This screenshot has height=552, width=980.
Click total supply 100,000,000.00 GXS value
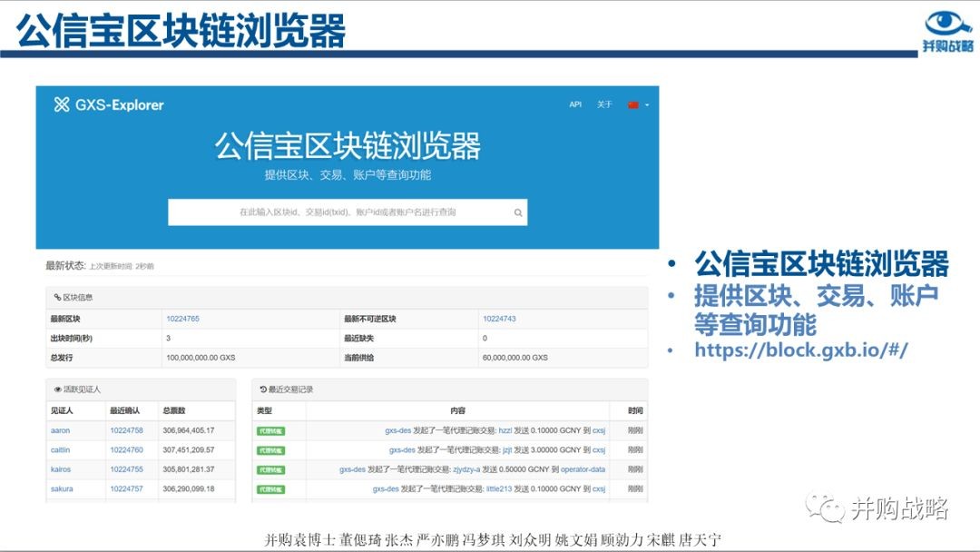tap(201, 359)
